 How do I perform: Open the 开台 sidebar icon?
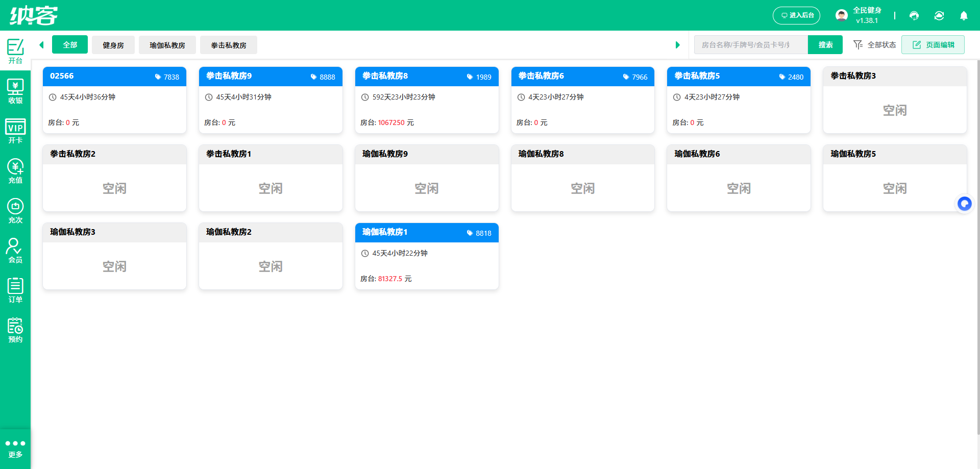pos(15,51)
